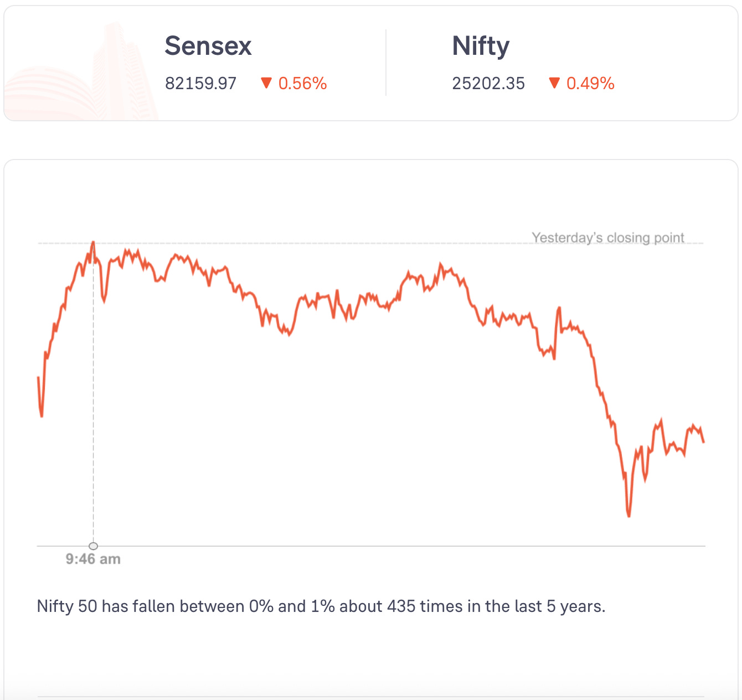Viewport: 742px width, 700px height.
Task: Click the horizontal time axis of the chart
Action: (371, 546)
